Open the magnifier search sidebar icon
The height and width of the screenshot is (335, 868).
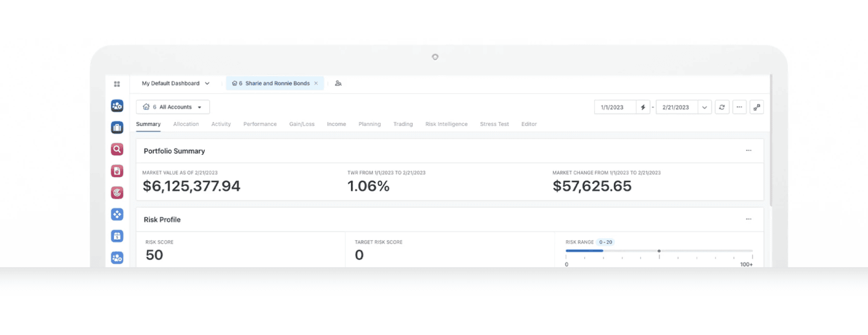(x=117, y=149)
